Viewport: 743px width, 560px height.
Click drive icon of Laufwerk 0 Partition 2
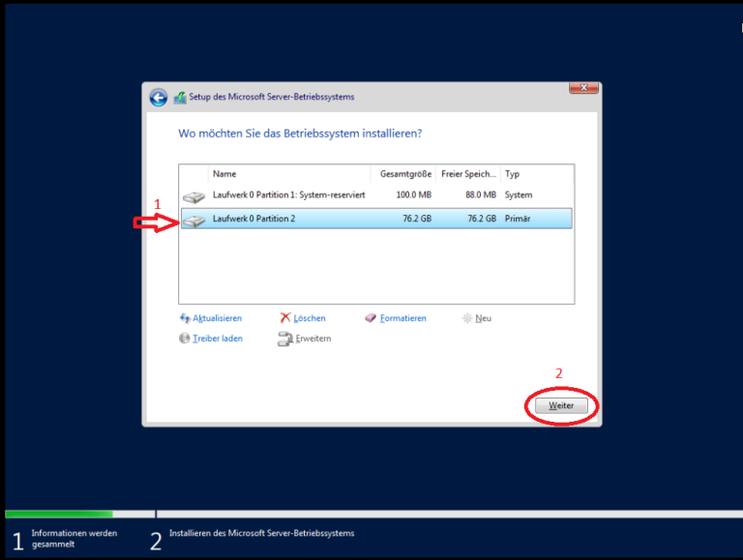[193, 221]
